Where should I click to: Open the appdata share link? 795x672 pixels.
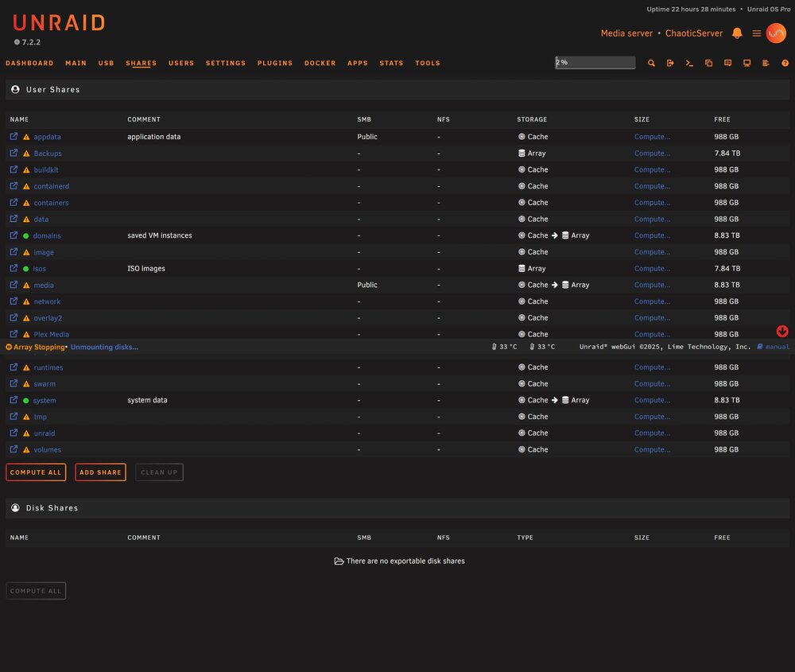click(x=47, y=137)
